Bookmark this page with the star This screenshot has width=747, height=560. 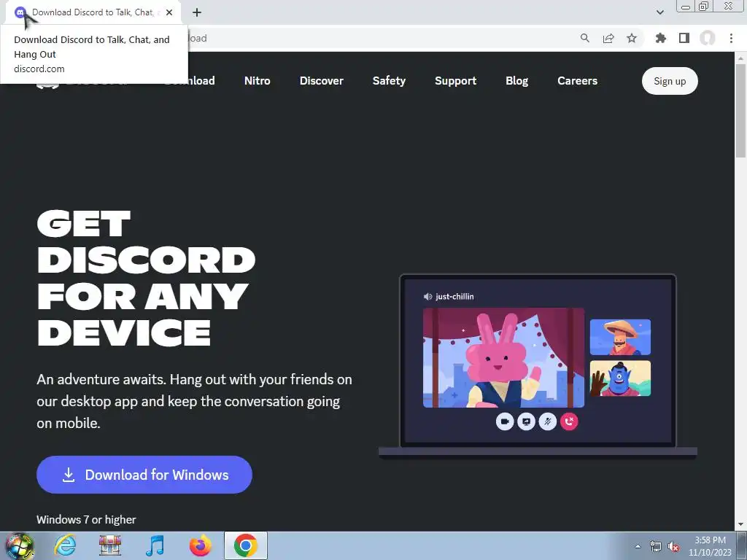632,38
